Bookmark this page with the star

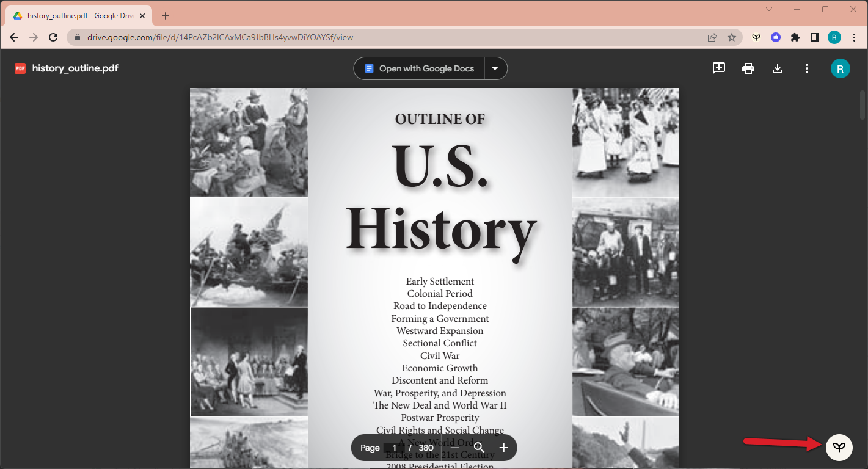pos(732,37)
